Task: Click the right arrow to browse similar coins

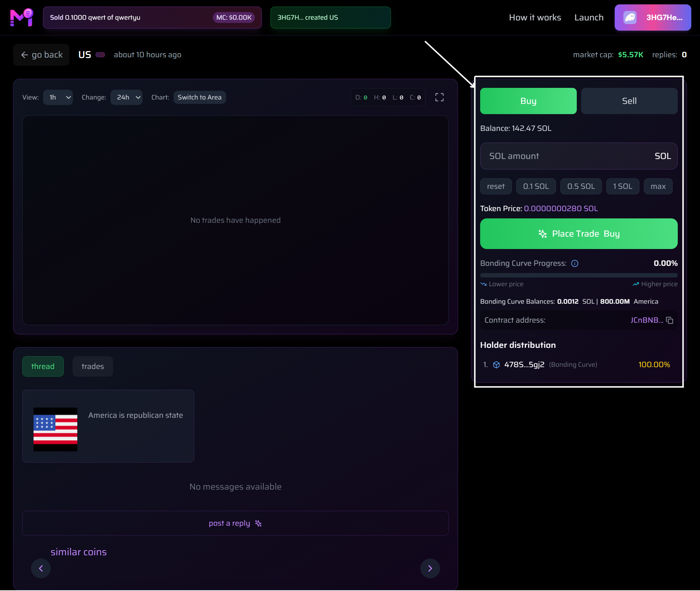Action: (x=430, y=568)
